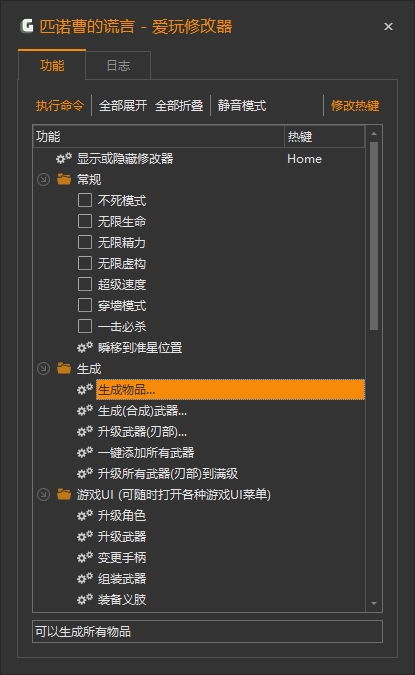
Task: Click gear icon next to 升级角色
Action: coord(85,515)
